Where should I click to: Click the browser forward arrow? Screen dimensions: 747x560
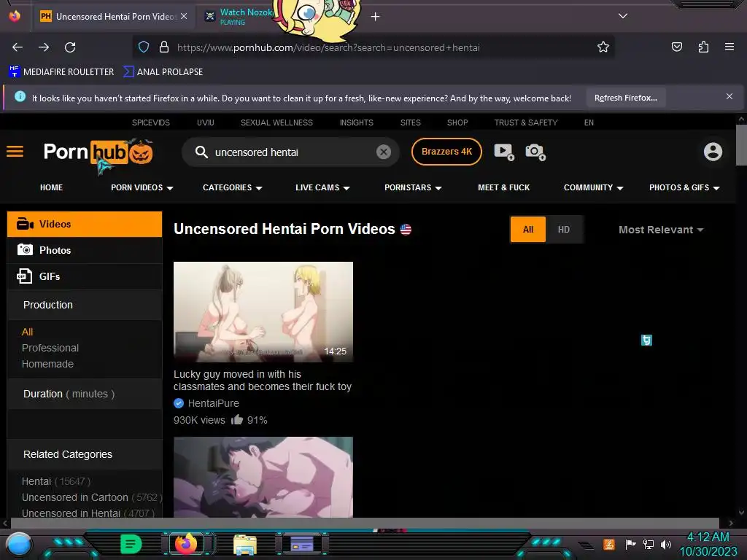pos(44,47)
